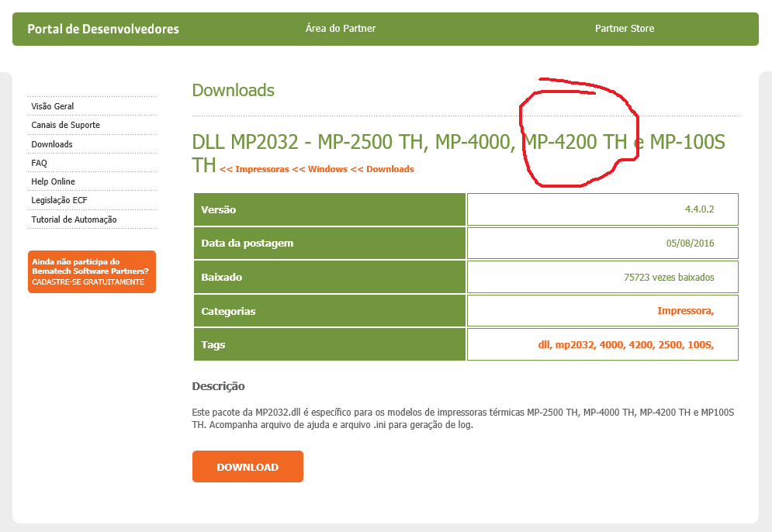This screenshot has width=772, height=532.
Task: Open Legislação ECF sidebar link
Action: [x=59, y=200]
